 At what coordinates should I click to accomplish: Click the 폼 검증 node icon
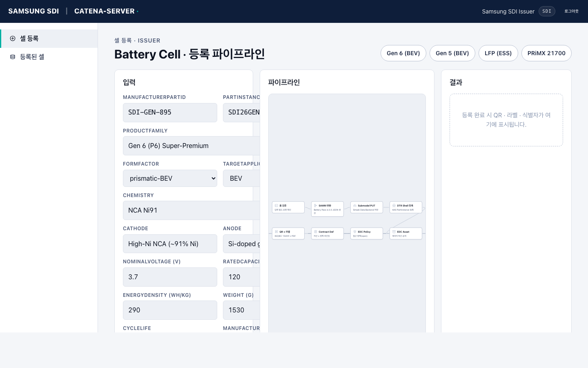(276, 206)
